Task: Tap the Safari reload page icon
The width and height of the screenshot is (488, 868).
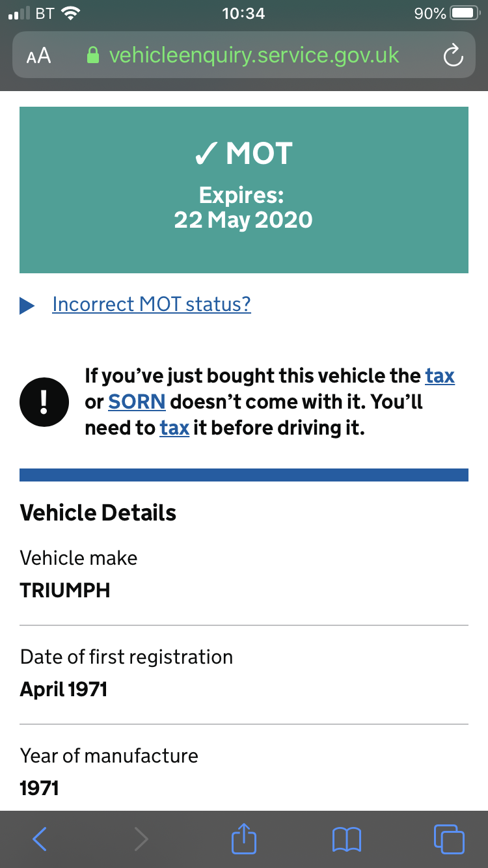Action: click(453, 56)
